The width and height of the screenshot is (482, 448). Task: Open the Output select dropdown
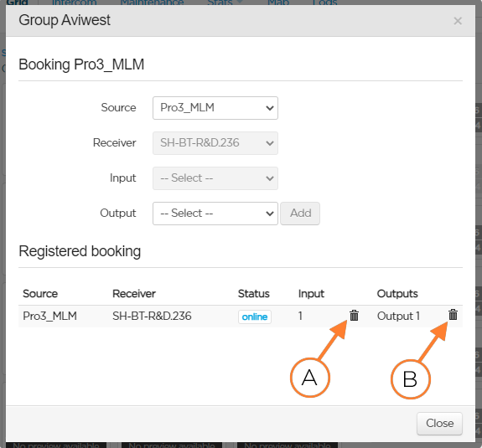(x=215, y=214)
